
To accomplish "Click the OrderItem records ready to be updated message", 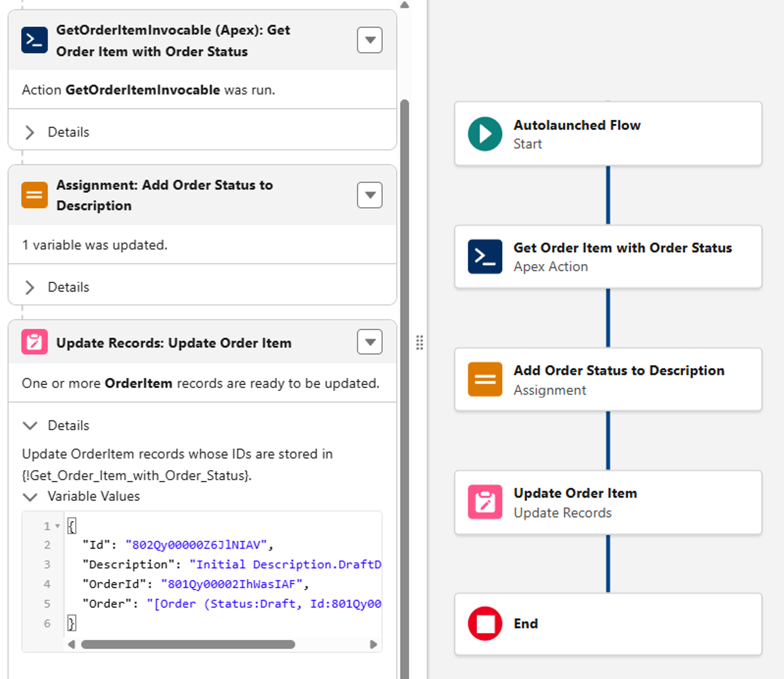I will [x=200, y=383].
